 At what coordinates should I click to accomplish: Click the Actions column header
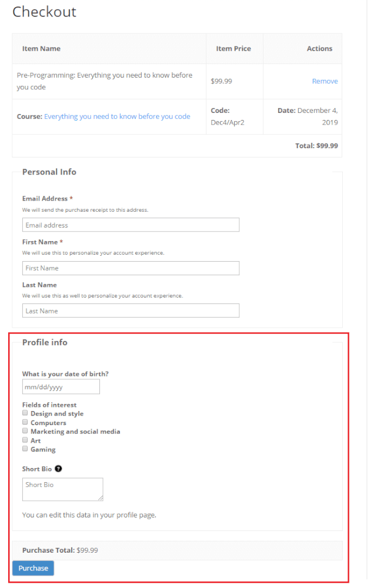[x=319, y=49]
